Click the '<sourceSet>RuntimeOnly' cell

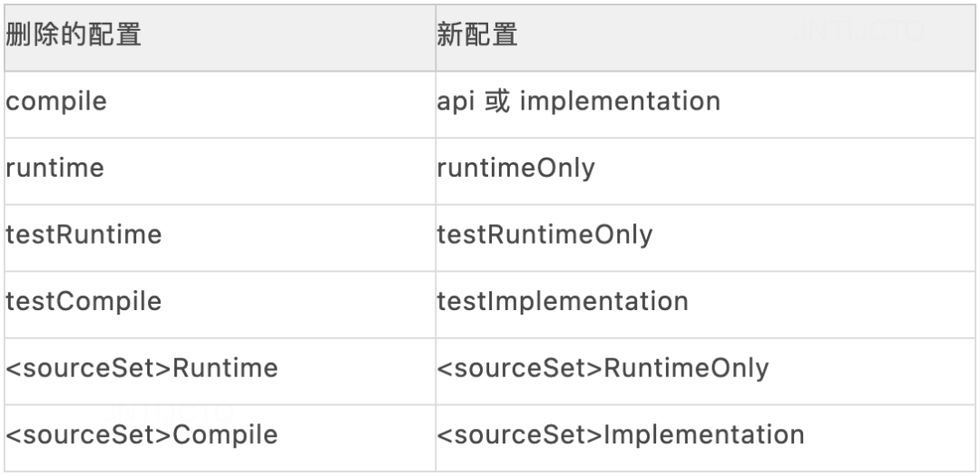point(603,368)
